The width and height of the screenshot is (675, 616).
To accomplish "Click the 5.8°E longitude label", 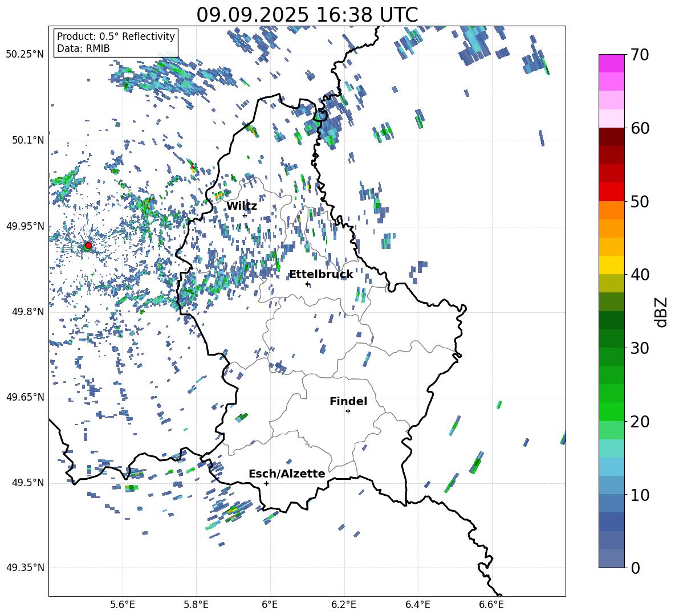I will click(x=196, y=605).
